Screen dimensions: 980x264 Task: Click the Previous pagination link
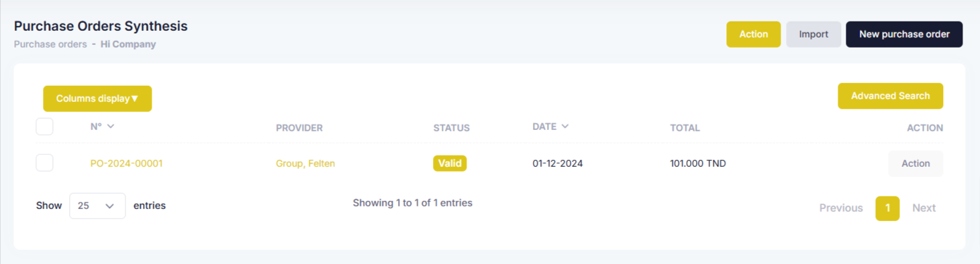point(841,208)
